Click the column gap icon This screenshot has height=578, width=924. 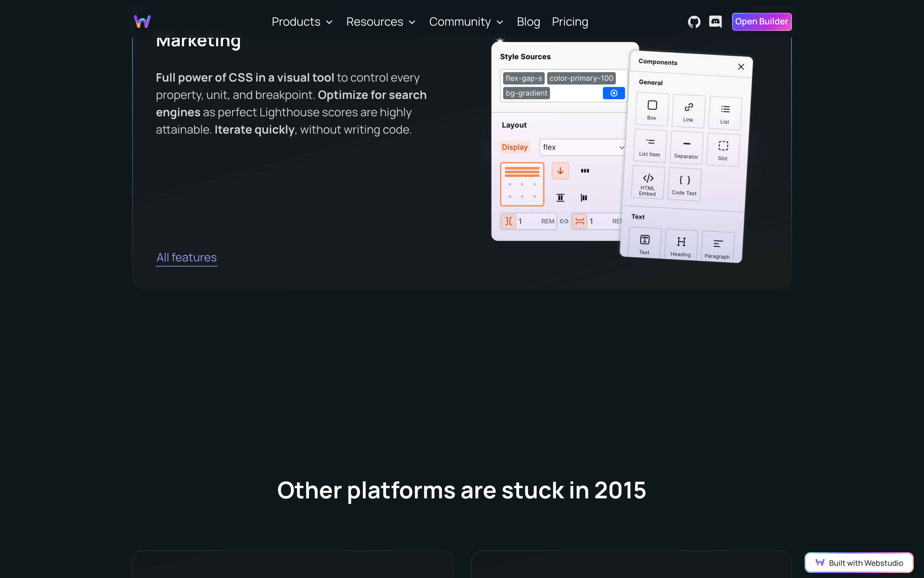[x=509, y=221]
